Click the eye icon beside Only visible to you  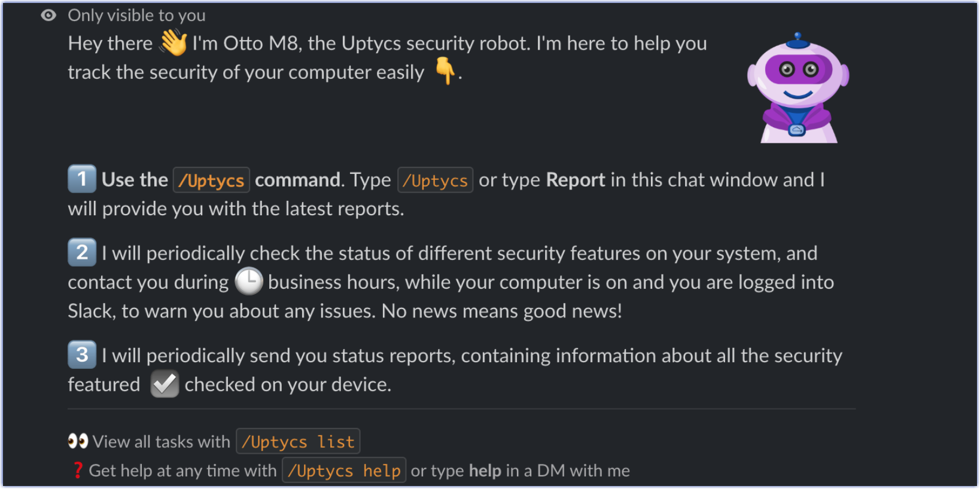[48, 16]
